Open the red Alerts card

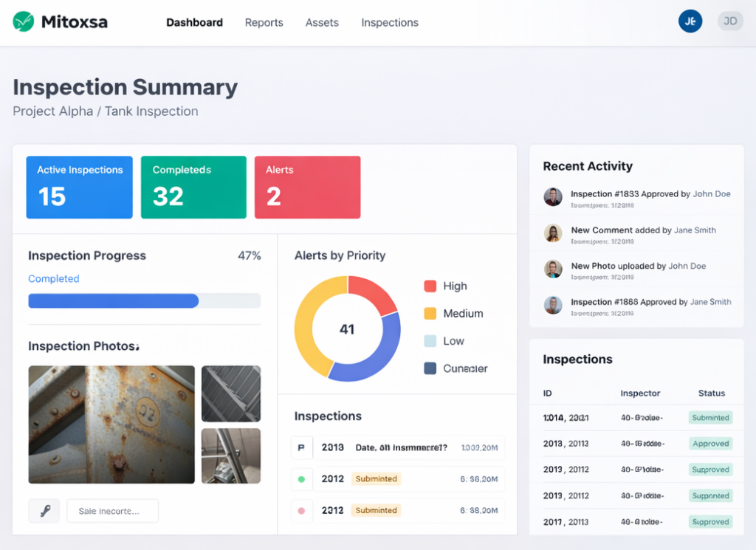(307, 188)
